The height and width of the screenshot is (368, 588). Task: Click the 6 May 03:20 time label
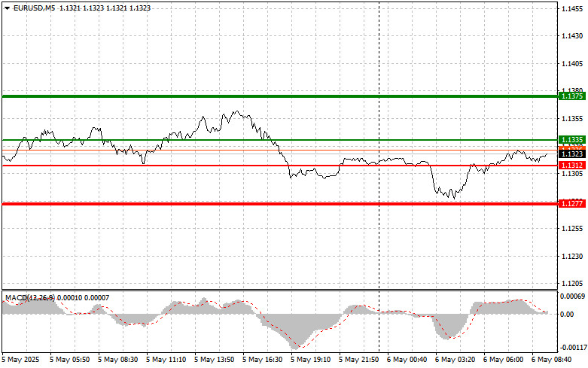pos(455,360)
